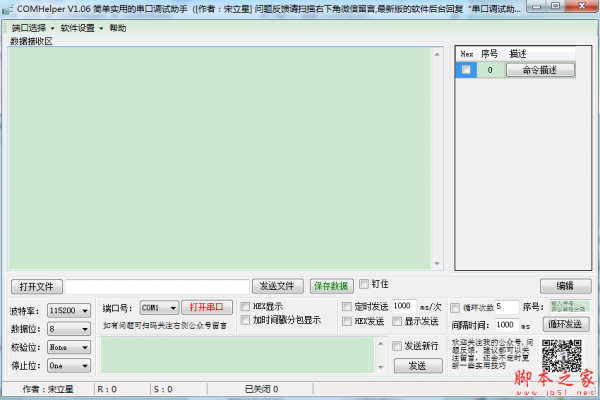Click send area scrollbar up arrow

click(380, 344)
